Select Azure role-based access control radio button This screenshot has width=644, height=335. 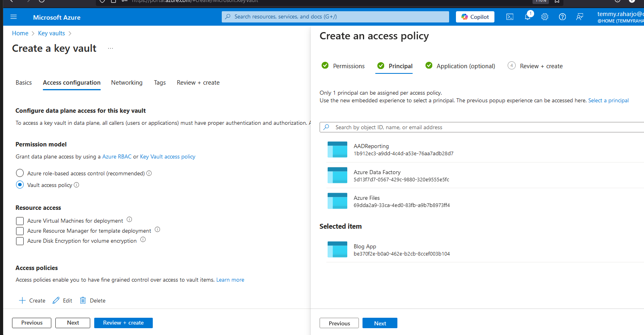pos(20,173)
